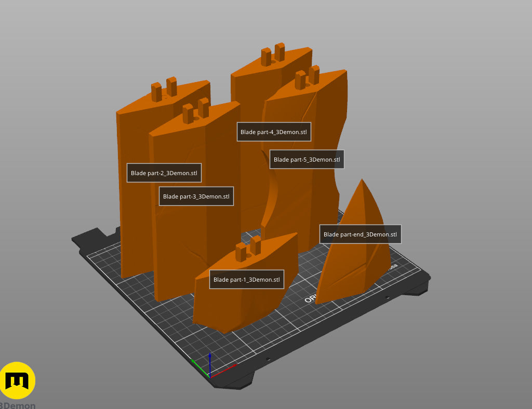Click connector pegs atop part-4 blade segment
The image size is (532, 409).
(x=273, y=54)
